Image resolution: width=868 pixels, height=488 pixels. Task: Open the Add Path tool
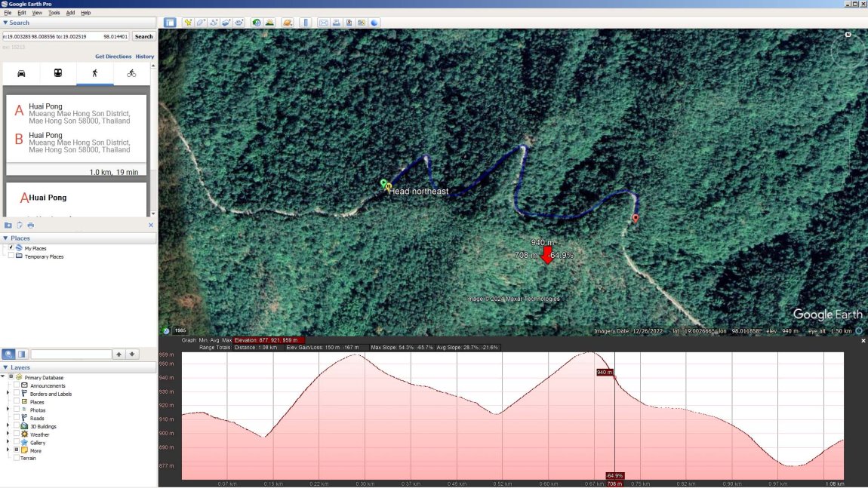pyautogui.click(x=214, y=23)
